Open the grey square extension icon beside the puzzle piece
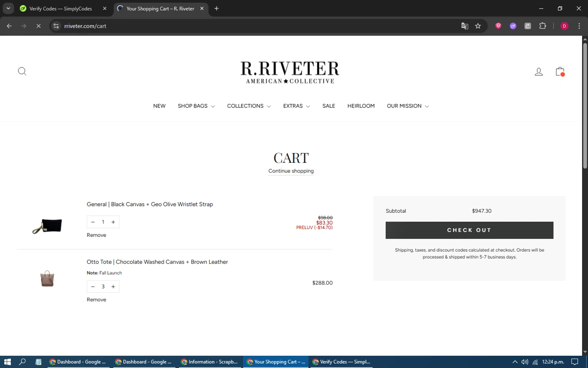 point(528,26)
